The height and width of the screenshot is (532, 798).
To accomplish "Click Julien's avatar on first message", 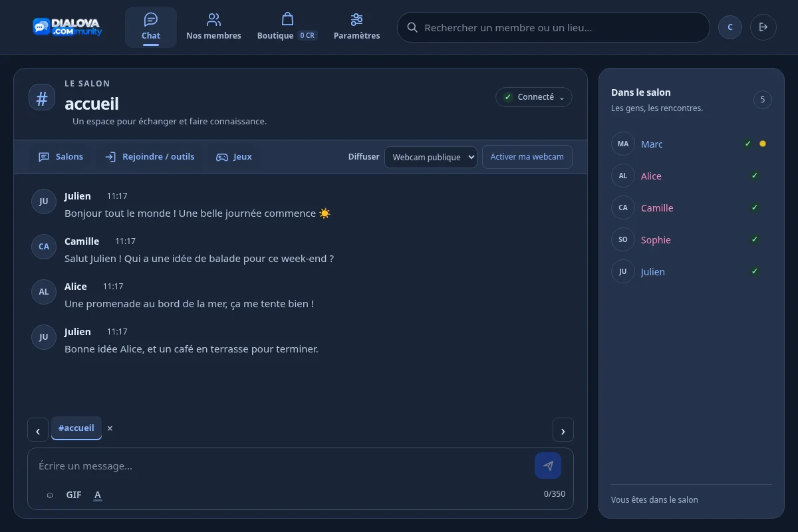I will [x=43, y=201].
